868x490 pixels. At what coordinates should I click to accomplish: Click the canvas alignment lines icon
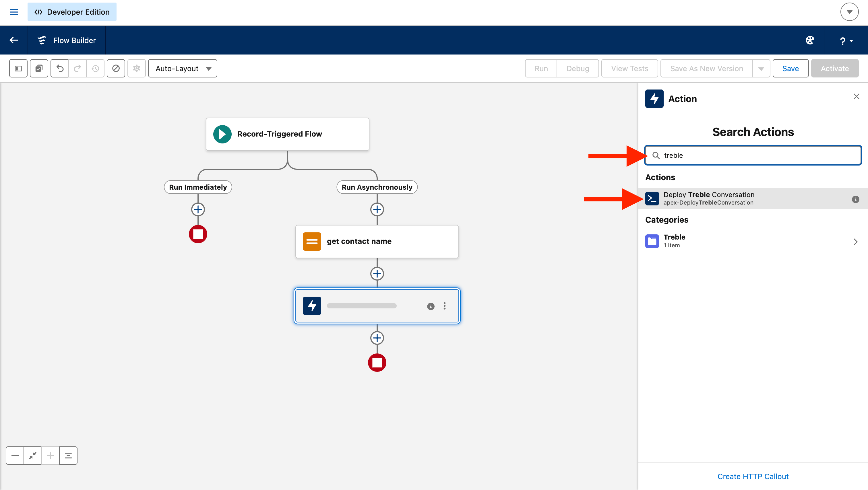[x=68, y=456]
